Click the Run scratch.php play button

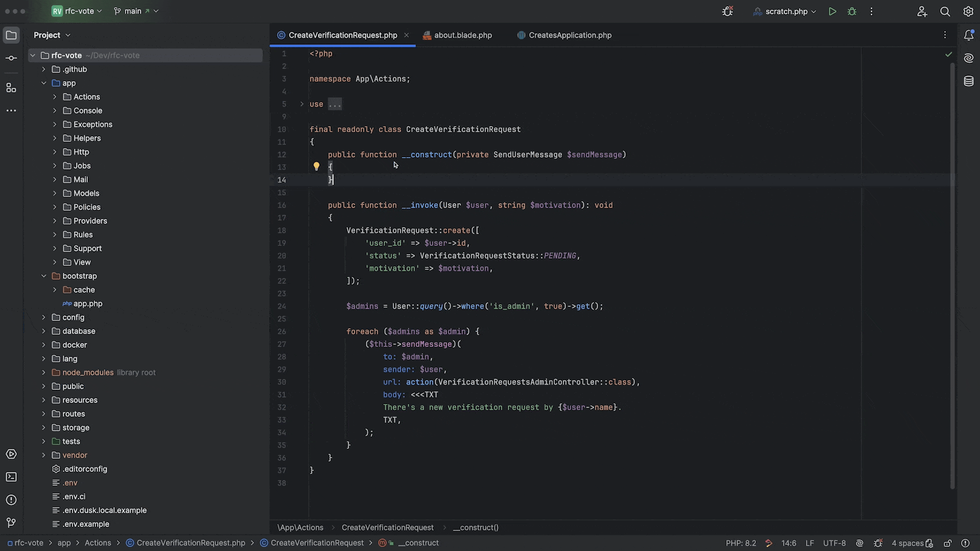coord(832,11)
